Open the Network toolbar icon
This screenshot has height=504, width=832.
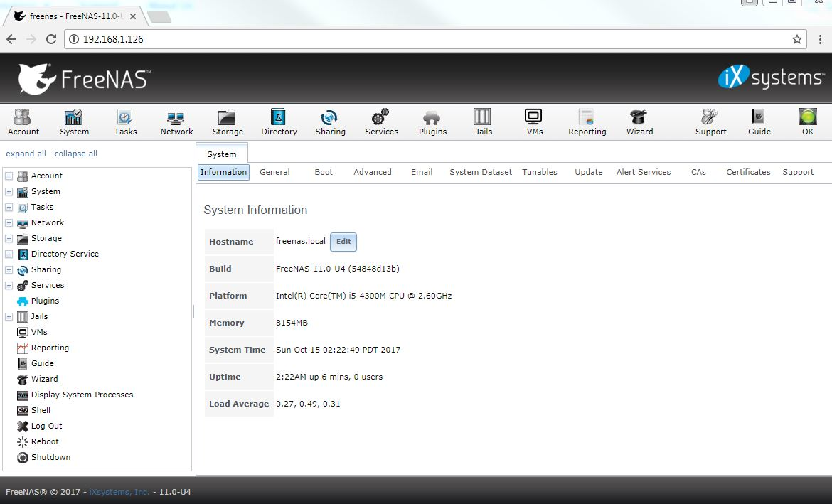coord(176,122)
